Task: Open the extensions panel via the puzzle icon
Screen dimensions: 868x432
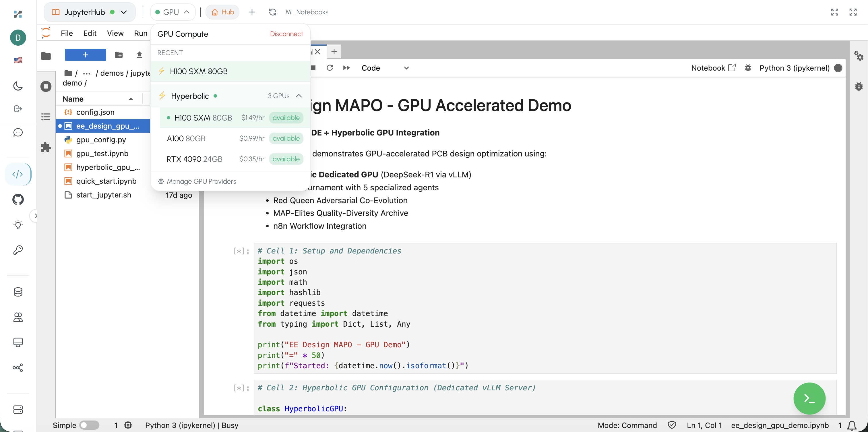Action: 45,147
